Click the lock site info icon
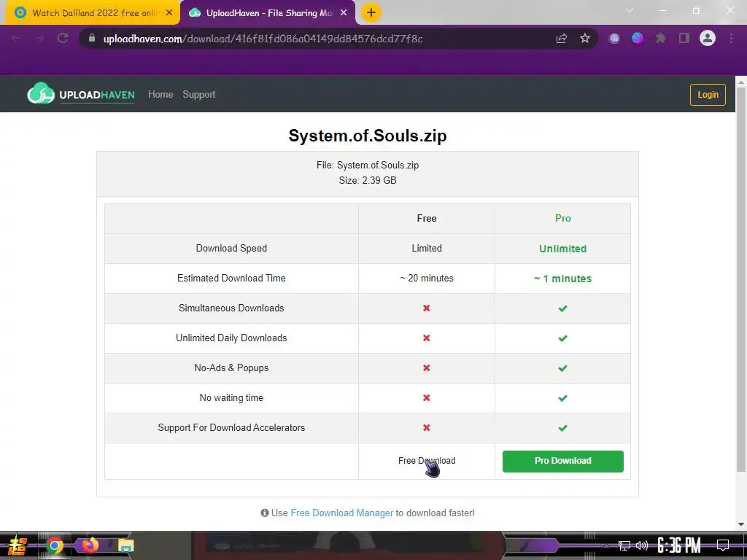This screenshot has width=747, height=560. pos(92,38)
